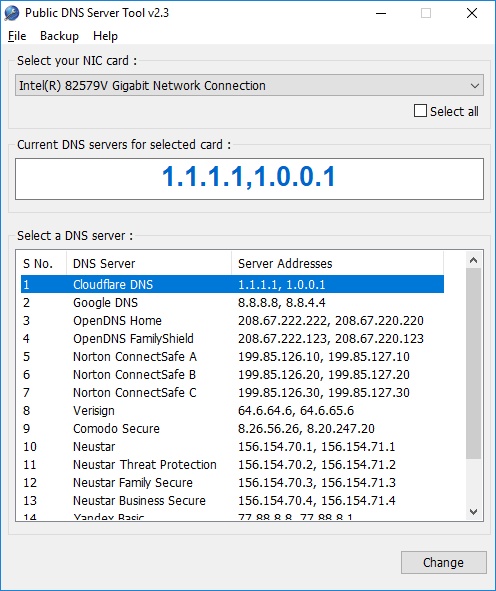
Task: Click the DNS list vertical scrollbar thumb
Action: tap(474, 364)
